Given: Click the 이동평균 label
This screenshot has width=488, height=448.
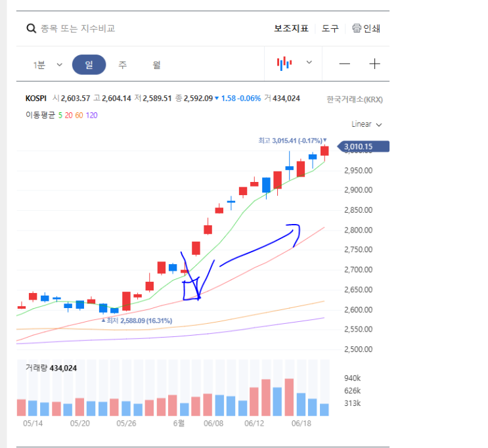Looking at the screenshot, I should 40,116.
